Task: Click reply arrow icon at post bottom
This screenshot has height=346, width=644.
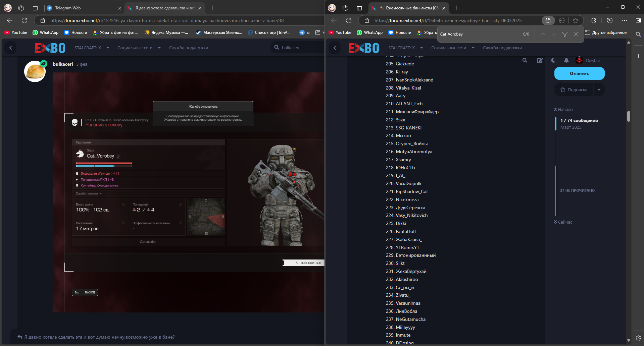Action: (x=20, y=337)
